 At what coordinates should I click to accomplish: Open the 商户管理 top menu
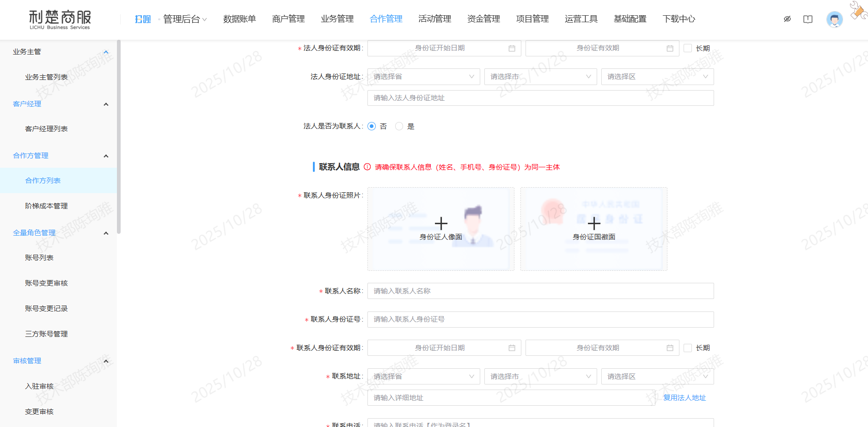(288, 19)
